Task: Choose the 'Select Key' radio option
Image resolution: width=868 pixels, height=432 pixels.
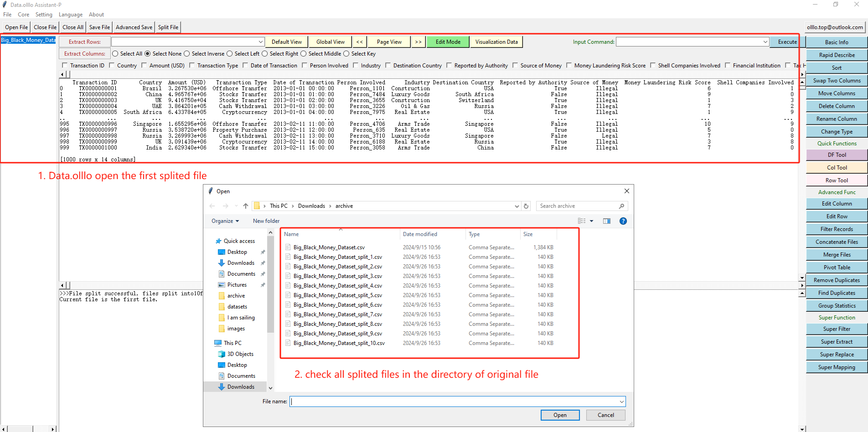Action: click(x=346, y=54)
